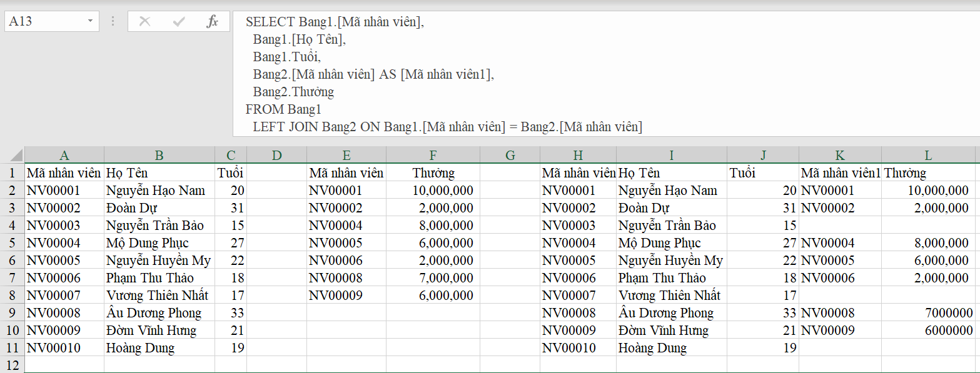980x373 pixels.
Task: Select column L header
Action: (x=928, y=156)
